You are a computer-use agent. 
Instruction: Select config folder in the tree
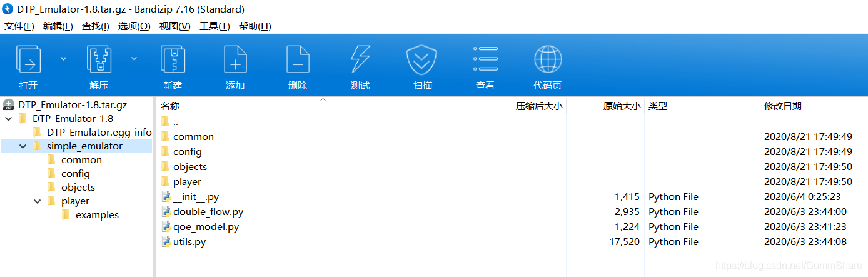click(76, 173)
